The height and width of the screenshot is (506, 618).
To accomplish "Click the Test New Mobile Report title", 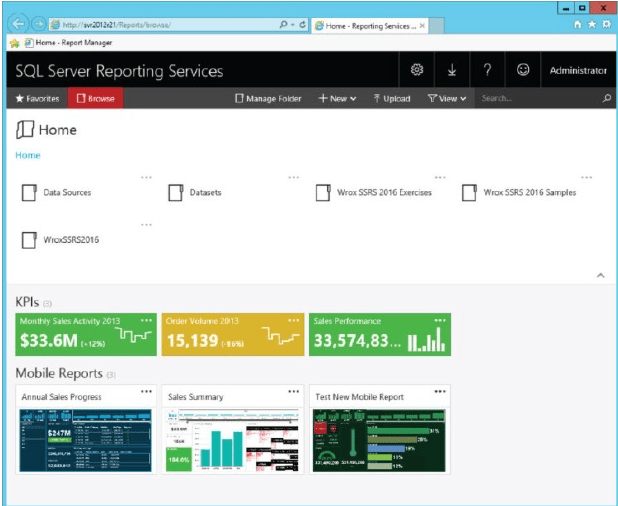I will (359, 397).
